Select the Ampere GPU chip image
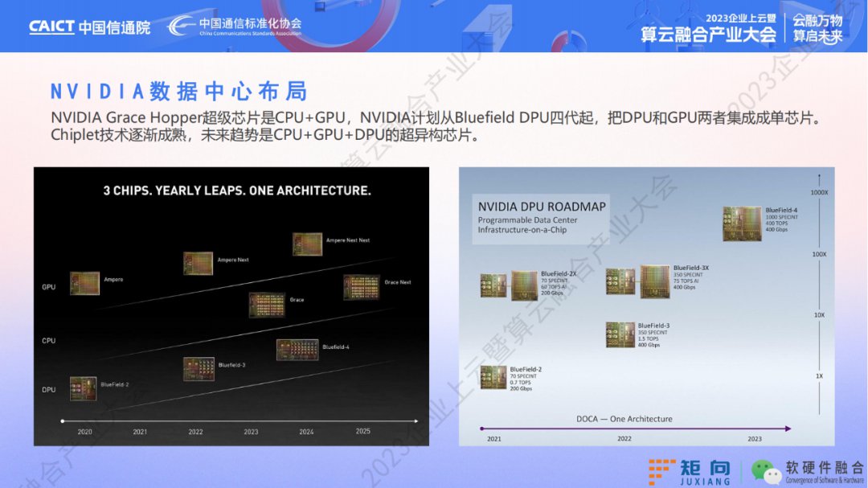The width and height of the screenshot is (868, 488). coord(84,283)
